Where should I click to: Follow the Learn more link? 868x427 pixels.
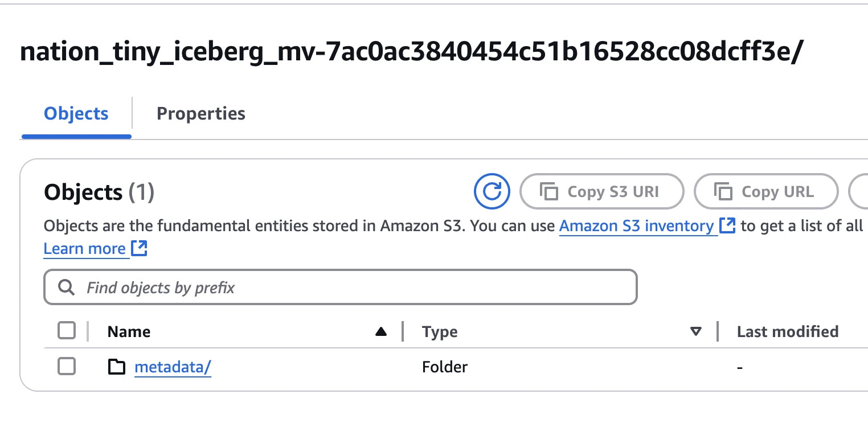(x=85, y=249)
